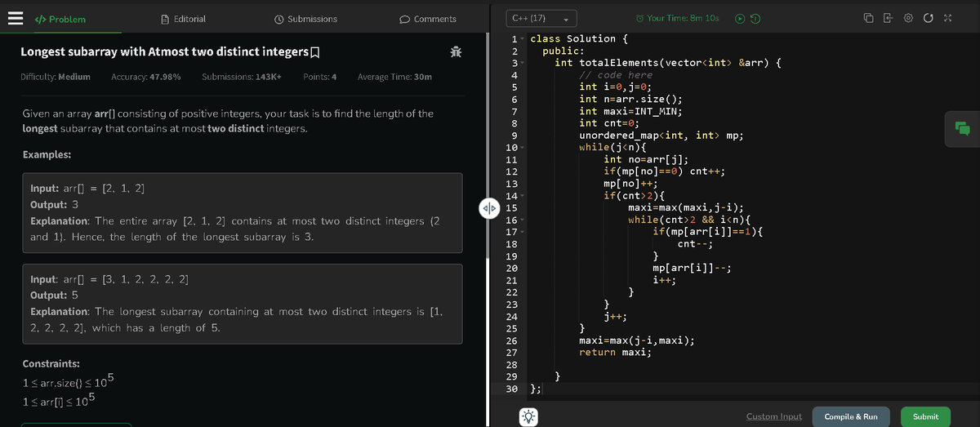980x427 pixels.
Task: Reset the timer
Action: pyautogui.click(x=756, y=19)
